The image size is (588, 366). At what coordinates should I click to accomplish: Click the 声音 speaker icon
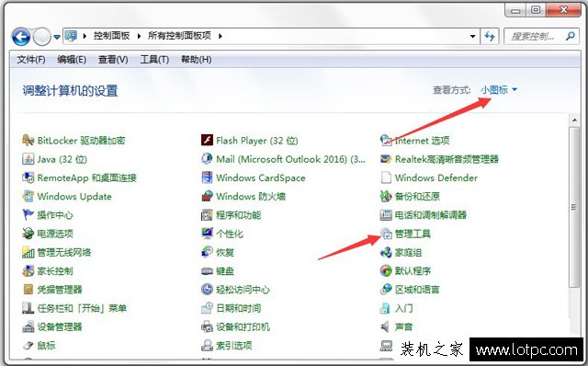(386, 326)
